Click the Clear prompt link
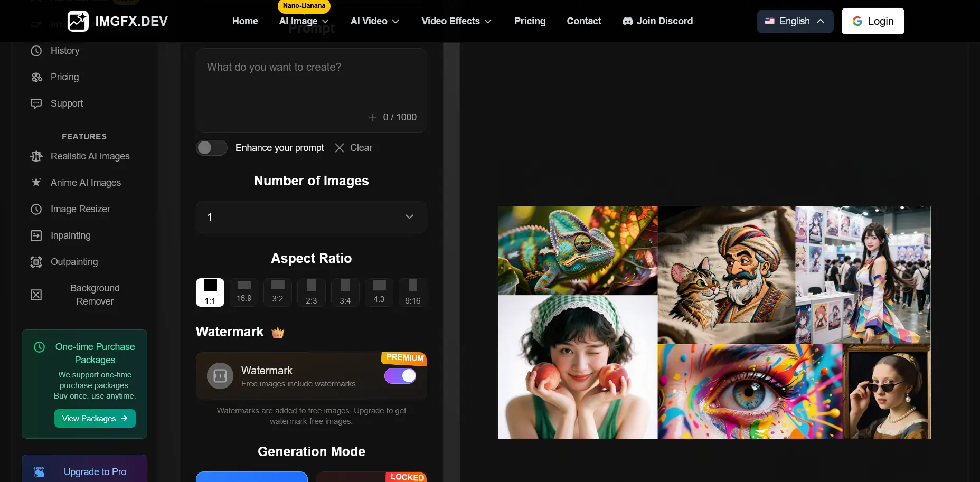Screen dimensions: 980x482 [353, 148]
